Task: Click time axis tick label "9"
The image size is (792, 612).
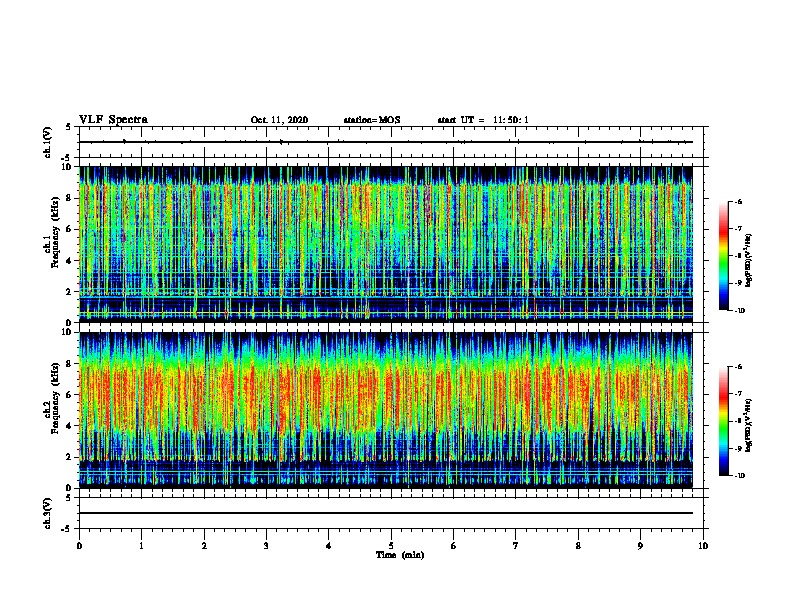Action: point(640,546)
